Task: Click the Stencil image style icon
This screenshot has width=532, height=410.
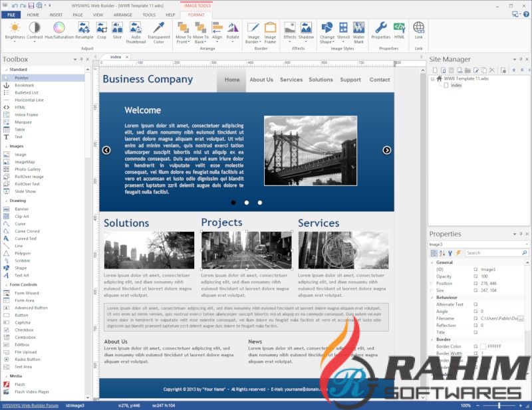Action: (x=343, y=27)
